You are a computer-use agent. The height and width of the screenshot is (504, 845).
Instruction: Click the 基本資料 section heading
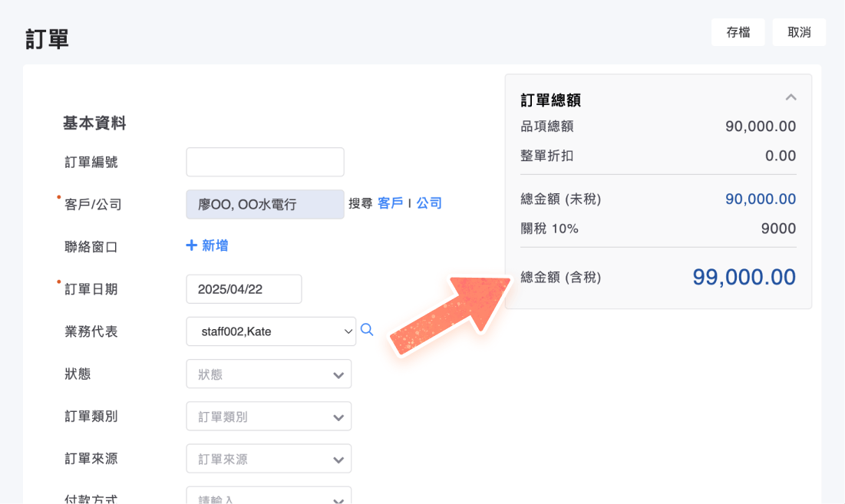(x=94, y=124)
